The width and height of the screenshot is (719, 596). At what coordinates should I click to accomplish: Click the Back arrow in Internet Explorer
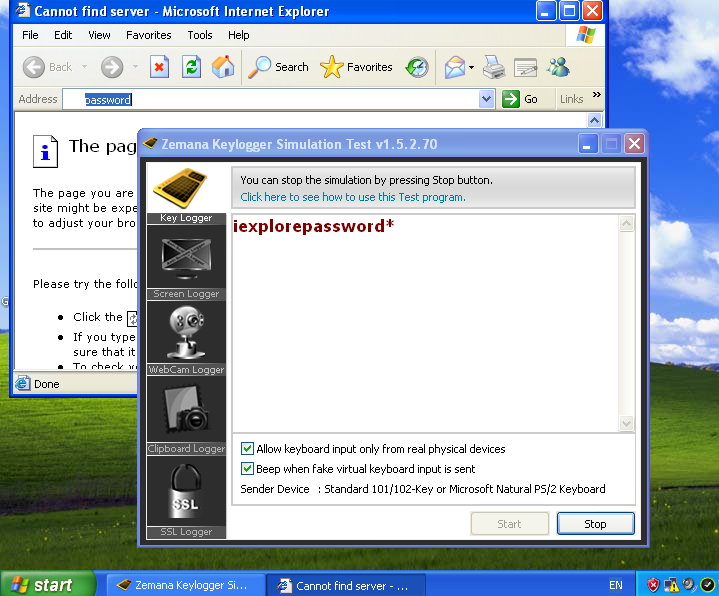click(34, 67)
